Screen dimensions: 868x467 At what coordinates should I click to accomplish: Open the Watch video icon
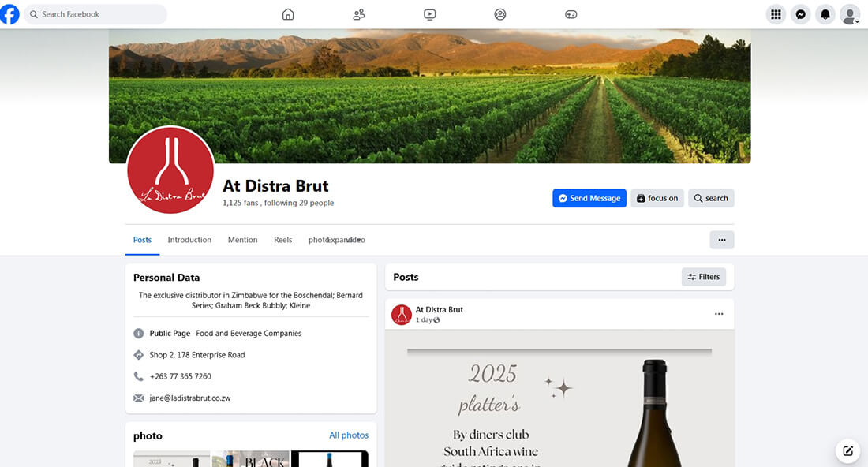[429, 13]
